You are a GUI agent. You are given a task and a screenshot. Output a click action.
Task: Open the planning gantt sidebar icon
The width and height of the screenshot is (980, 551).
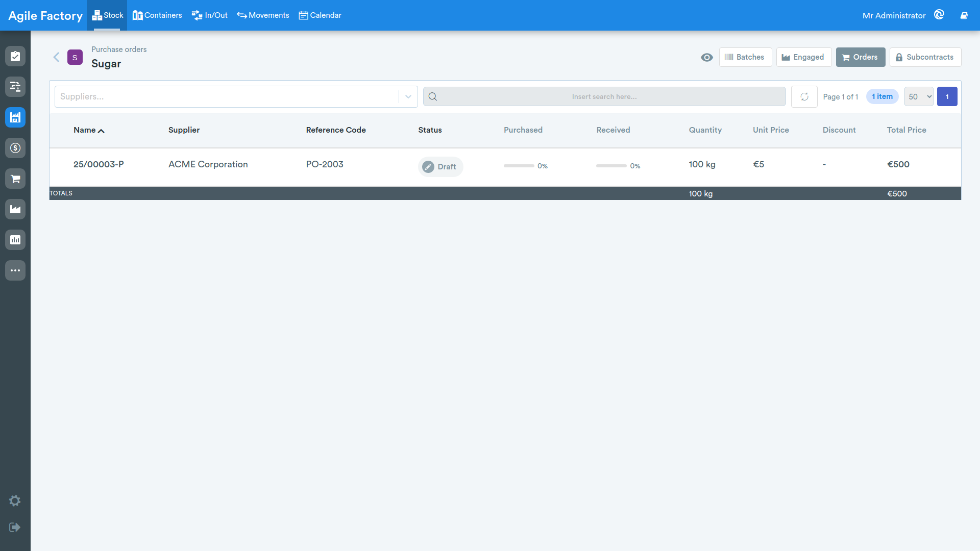click(15, 87)
